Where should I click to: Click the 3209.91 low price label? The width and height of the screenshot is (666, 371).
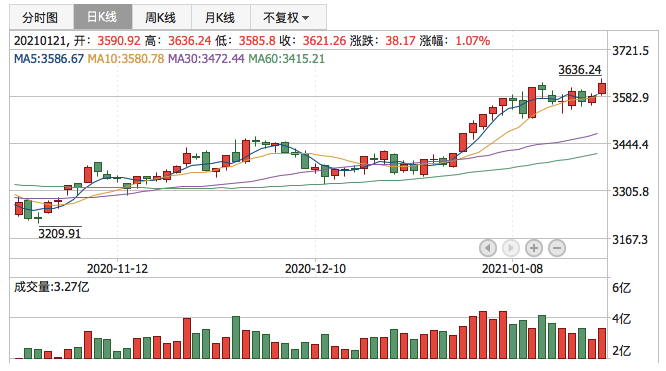(x=59, y=233)
